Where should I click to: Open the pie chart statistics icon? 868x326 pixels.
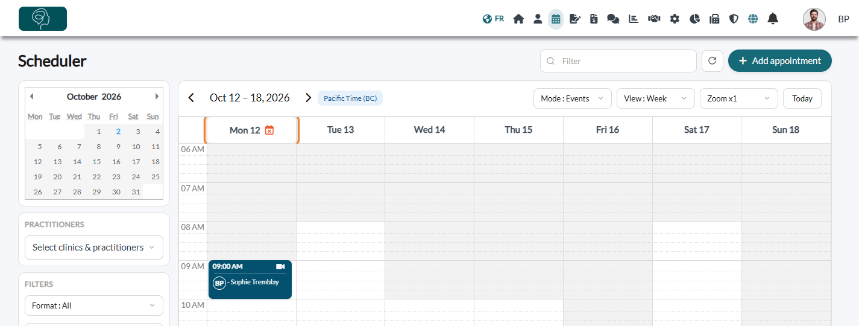pos(694,19)
